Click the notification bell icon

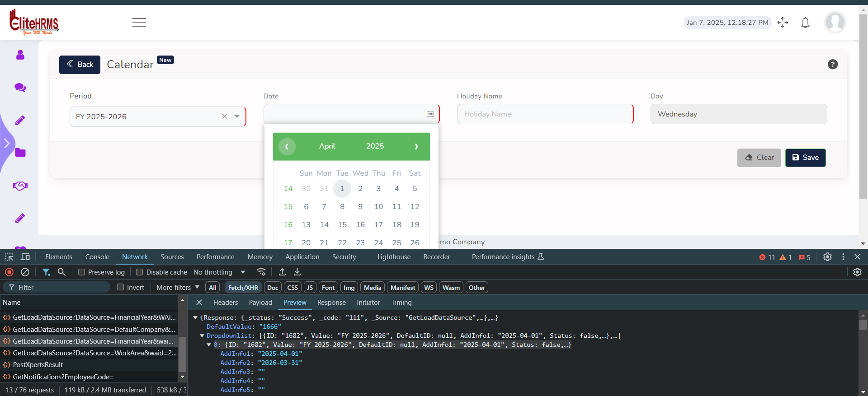(805, 23)
